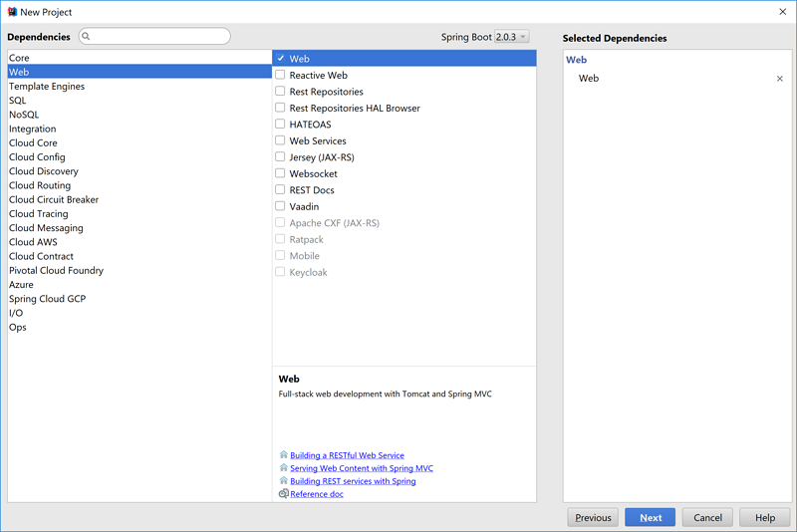Click guide icon beside Building REST services link

[x=284, y=480]
